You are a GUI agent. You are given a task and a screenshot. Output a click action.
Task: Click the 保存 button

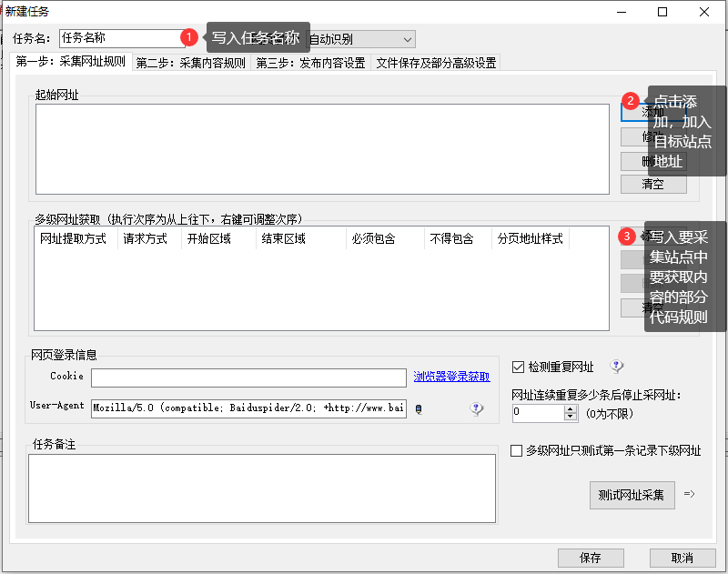coord(591,558)
